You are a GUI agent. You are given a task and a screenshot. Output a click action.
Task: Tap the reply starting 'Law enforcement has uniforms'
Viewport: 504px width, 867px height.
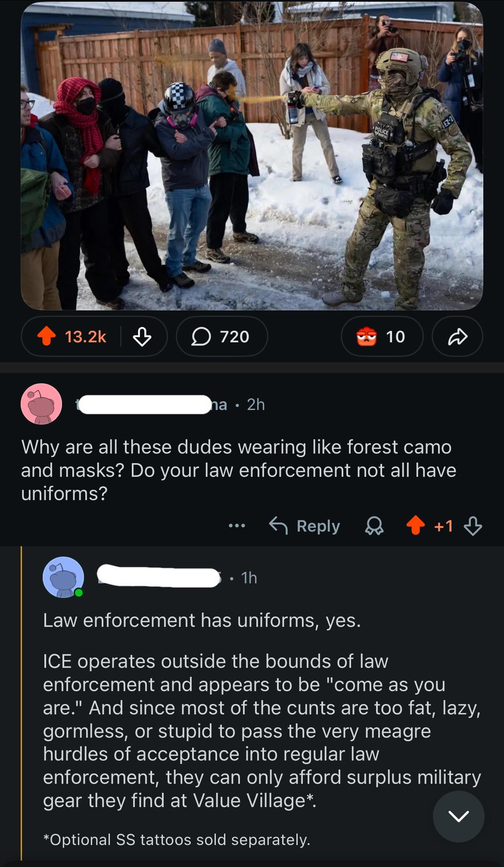click(x=202, y=620)
